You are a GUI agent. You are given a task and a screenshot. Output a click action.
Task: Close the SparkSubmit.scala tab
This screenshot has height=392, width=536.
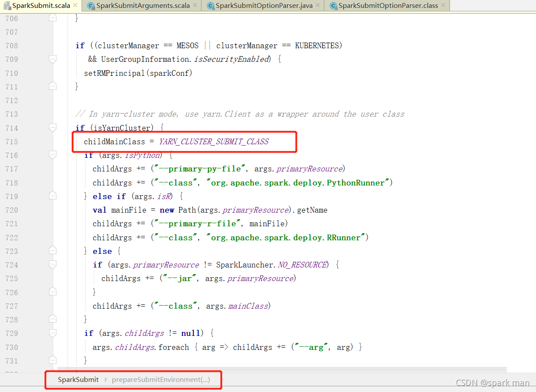click(75, 5)
